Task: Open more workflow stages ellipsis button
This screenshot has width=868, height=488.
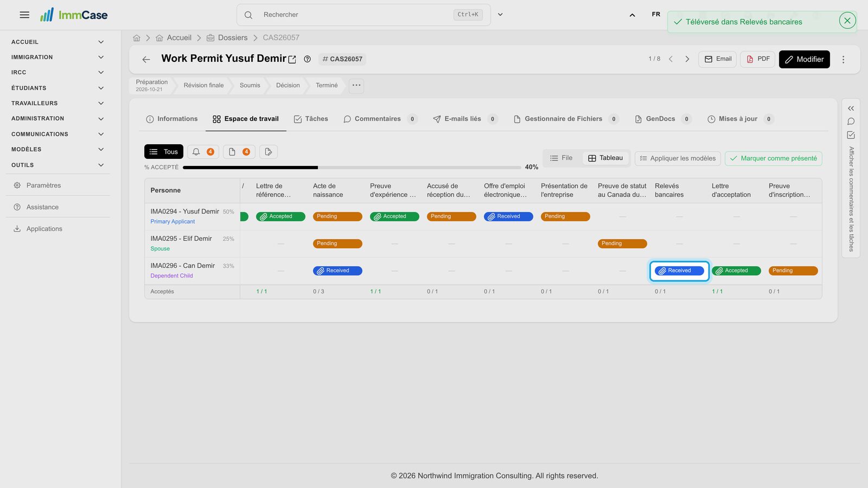Action: (356, 86)
